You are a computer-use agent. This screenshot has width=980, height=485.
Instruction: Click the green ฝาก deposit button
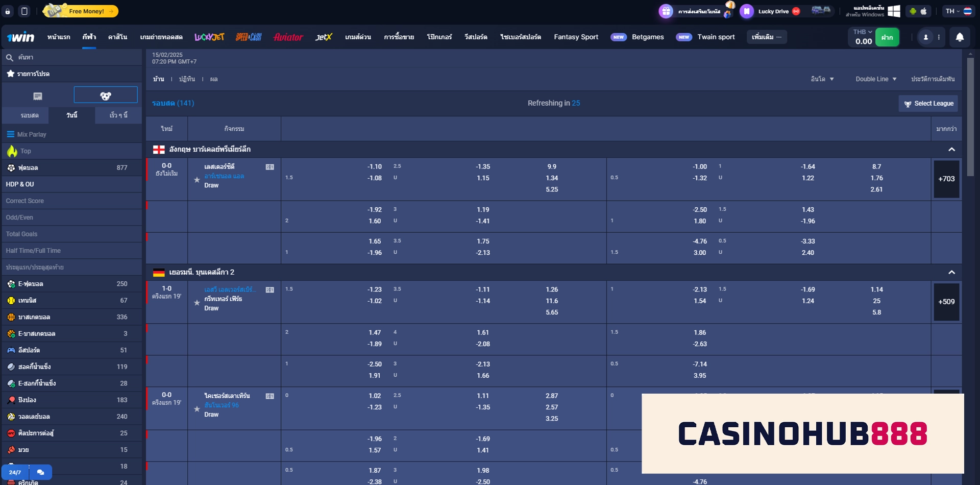pos(887,37)
